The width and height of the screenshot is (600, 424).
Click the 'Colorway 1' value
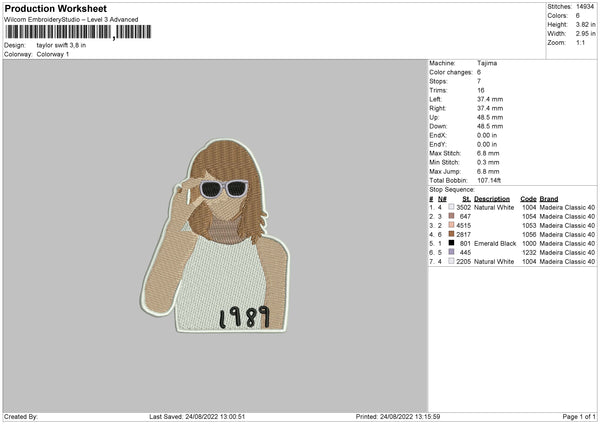53,54
